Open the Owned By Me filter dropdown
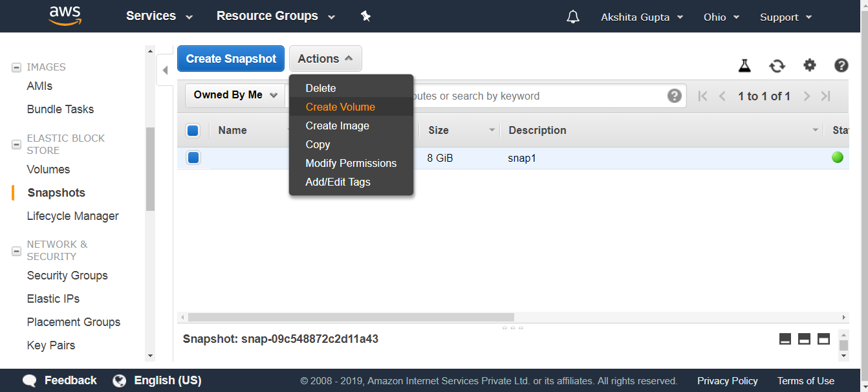 [235, 95]
